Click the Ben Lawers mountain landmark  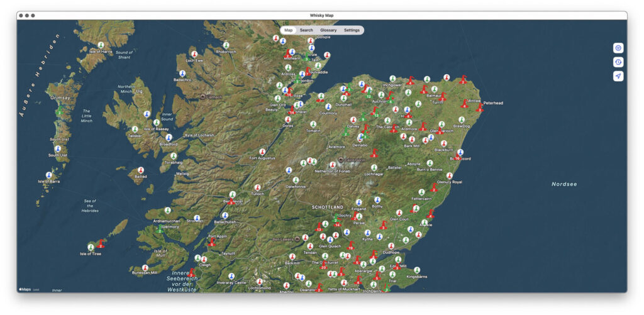pyautogui.click(x=297, y=240)
